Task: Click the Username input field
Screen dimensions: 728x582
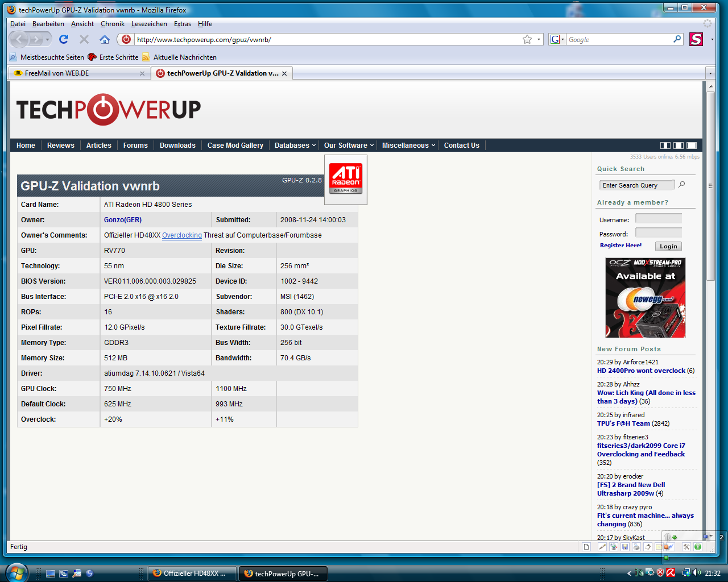Action: click(659, 219)
